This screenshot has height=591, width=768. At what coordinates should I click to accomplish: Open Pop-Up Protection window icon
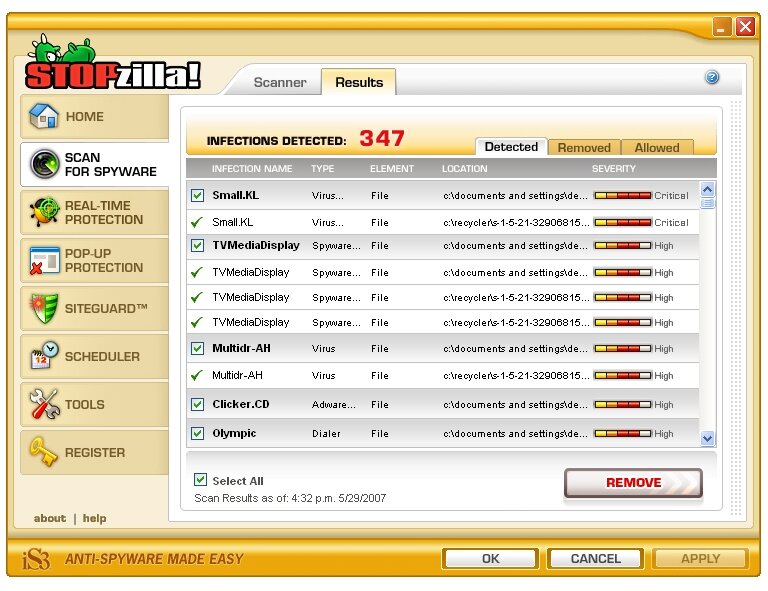pos(44,260)
